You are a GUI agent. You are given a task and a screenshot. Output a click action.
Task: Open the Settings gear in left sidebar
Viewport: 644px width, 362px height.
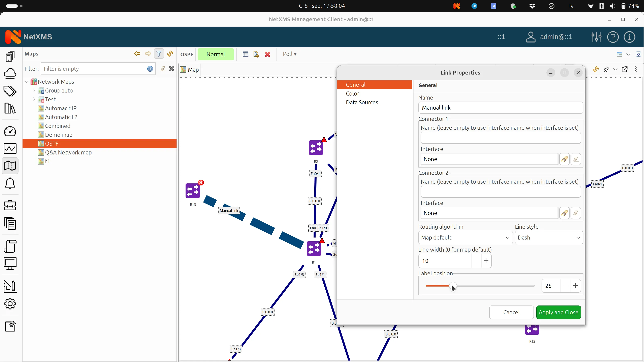click(x=10, y=304)
